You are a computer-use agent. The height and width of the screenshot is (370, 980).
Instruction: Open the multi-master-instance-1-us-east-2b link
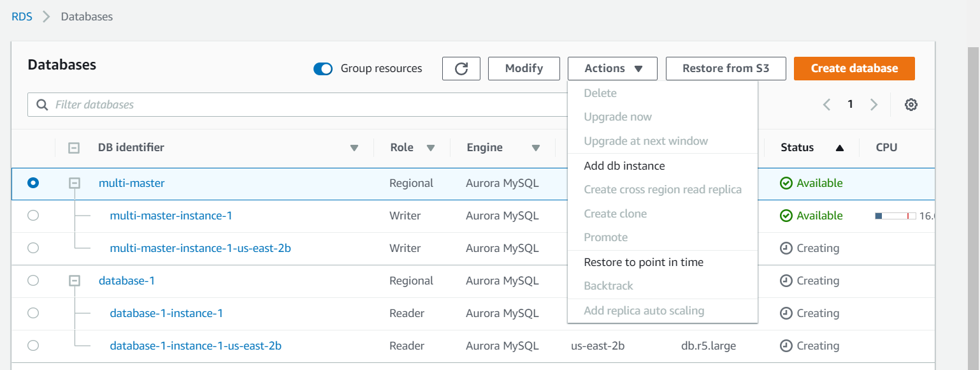tap(200, 248)
